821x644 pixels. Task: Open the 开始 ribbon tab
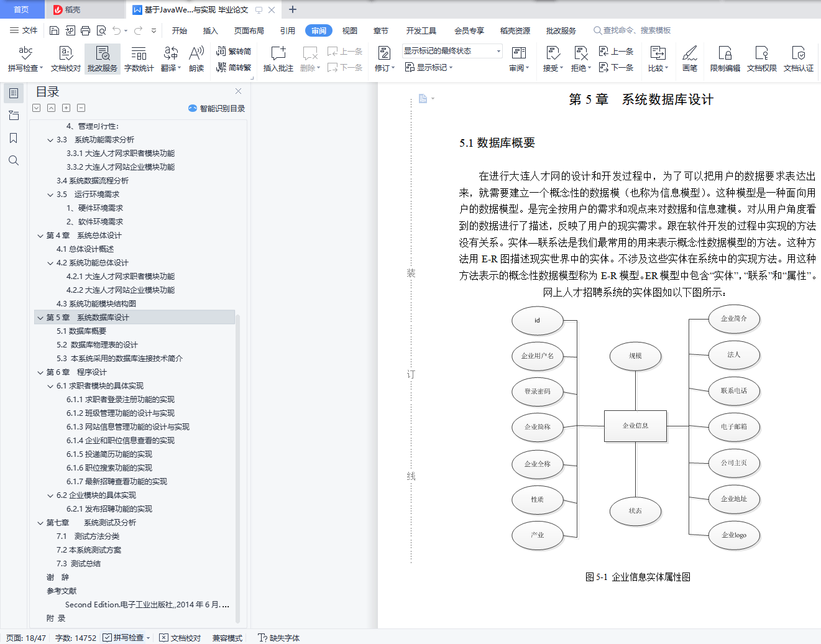point(180,30)
